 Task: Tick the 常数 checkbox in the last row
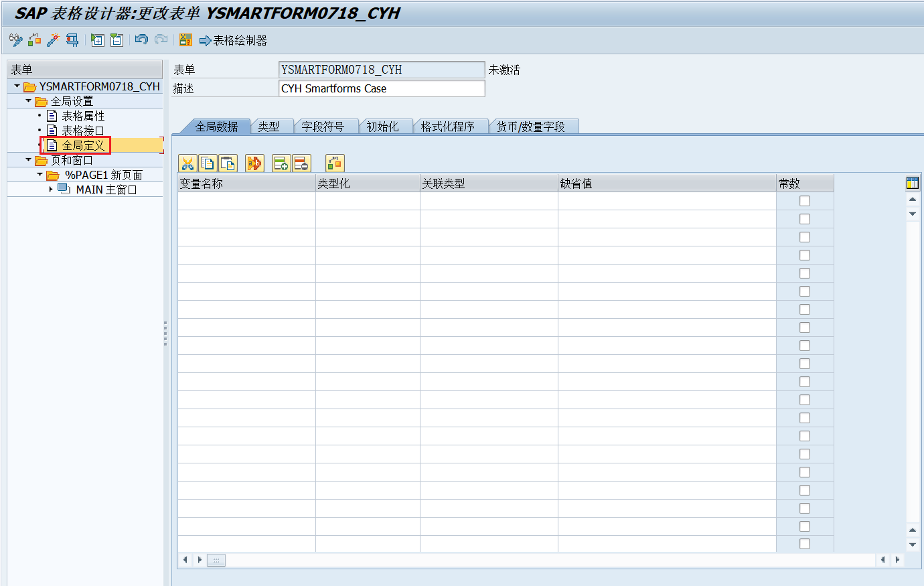tap(805, 544)
